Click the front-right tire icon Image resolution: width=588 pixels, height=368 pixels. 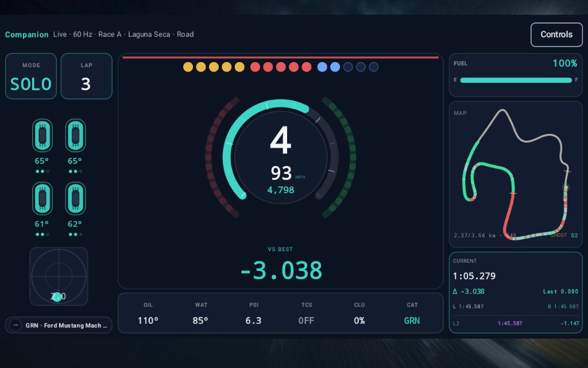click(75, 135)
